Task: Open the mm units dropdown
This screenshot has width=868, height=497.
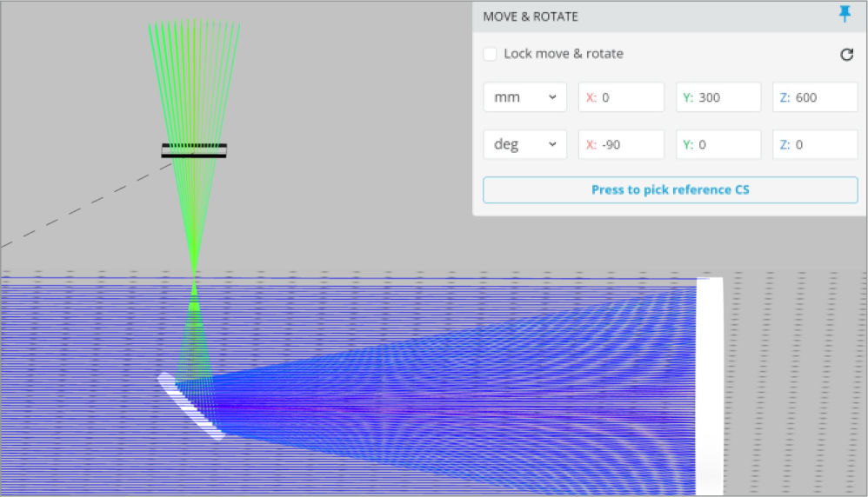Action: coord(524,97)
